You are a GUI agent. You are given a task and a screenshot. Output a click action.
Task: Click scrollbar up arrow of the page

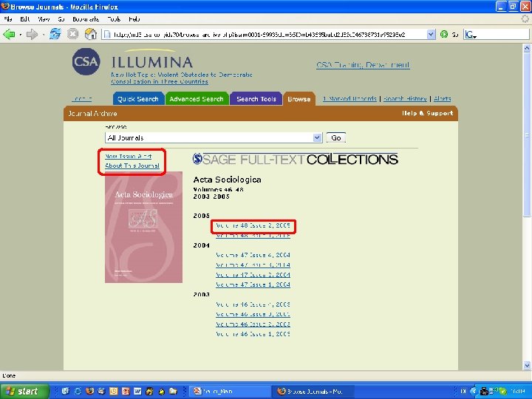(527, 48)
